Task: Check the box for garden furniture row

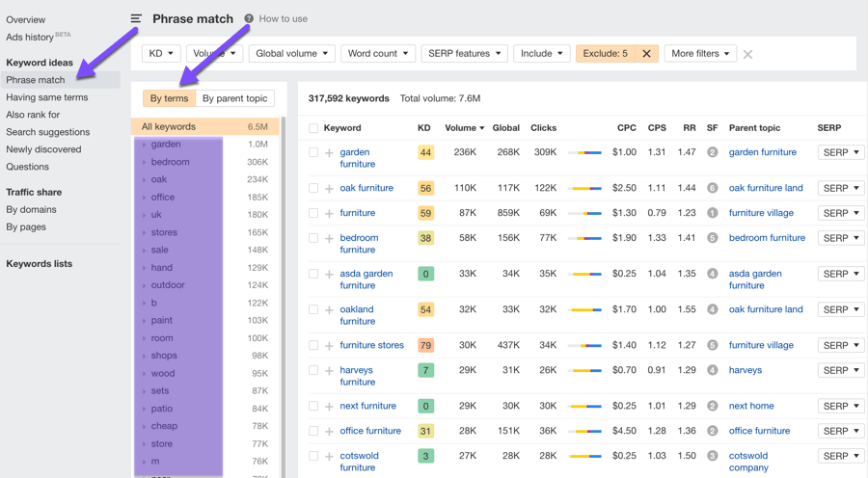Action: click(x=313, y=152)
